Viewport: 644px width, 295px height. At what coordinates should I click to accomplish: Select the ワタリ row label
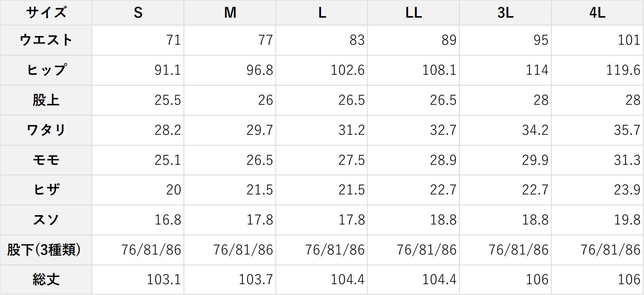tap(46, 130)
